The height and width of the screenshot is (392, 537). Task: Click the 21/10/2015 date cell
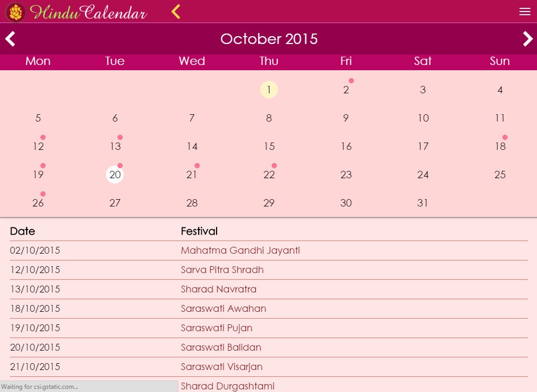tap(35, 367)
